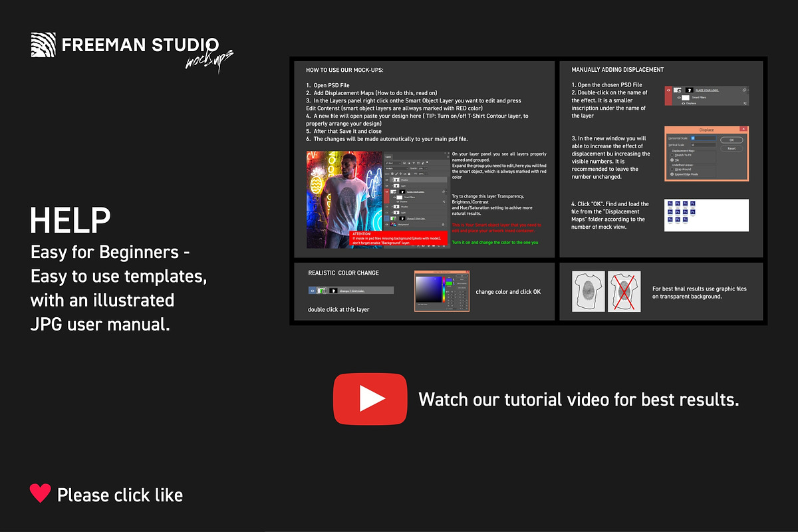The width and height of the screenshot is (798, 532).
Task: Click the T-shirt with fingerprint thumbnail
Action: tap(589, 292)
